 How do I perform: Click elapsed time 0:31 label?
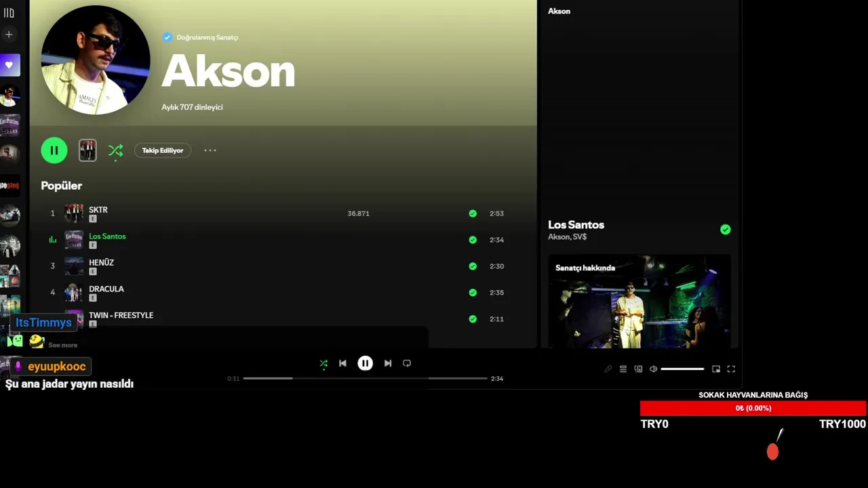[233, 379]
